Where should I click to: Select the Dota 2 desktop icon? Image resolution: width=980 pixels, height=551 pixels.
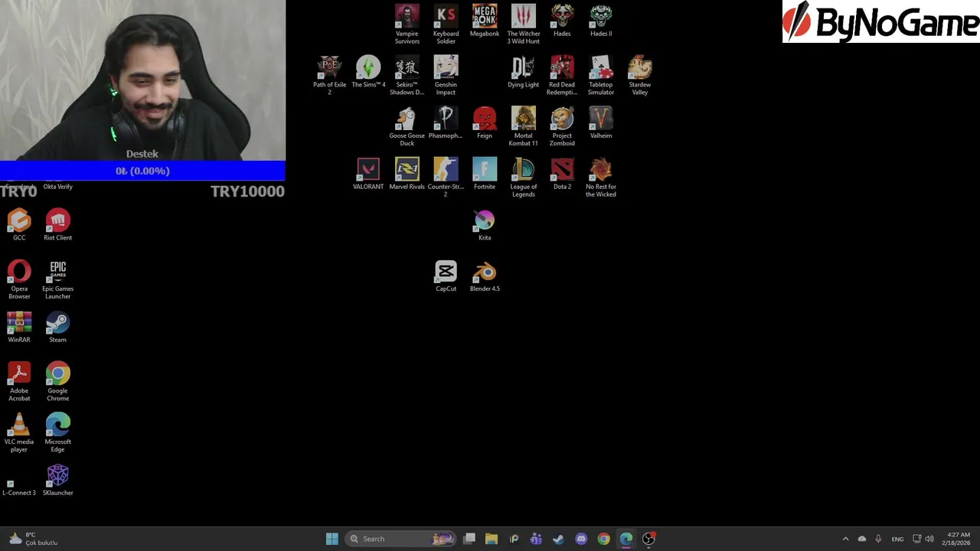(562, 174)
